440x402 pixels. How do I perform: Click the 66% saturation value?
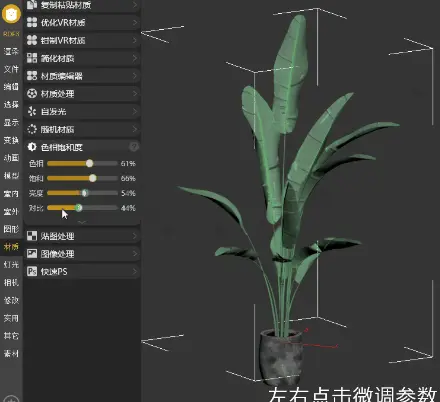(128, 179)
